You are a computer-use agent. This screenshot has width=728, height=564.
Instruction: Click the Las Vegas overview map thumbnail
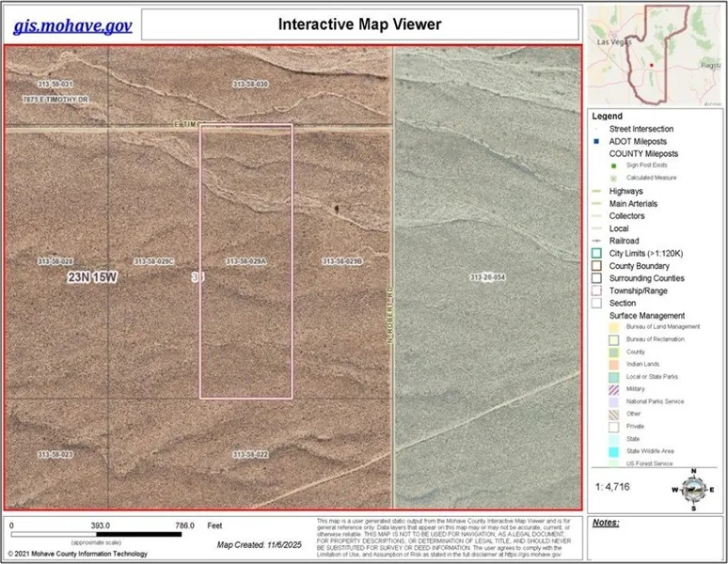pos(653,55)
